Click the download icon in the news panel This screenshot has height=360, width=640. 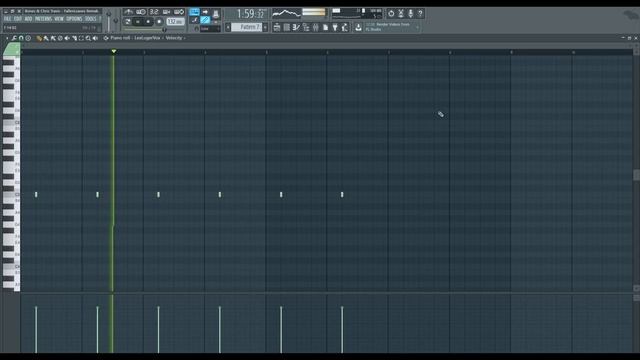pos(358,27)
